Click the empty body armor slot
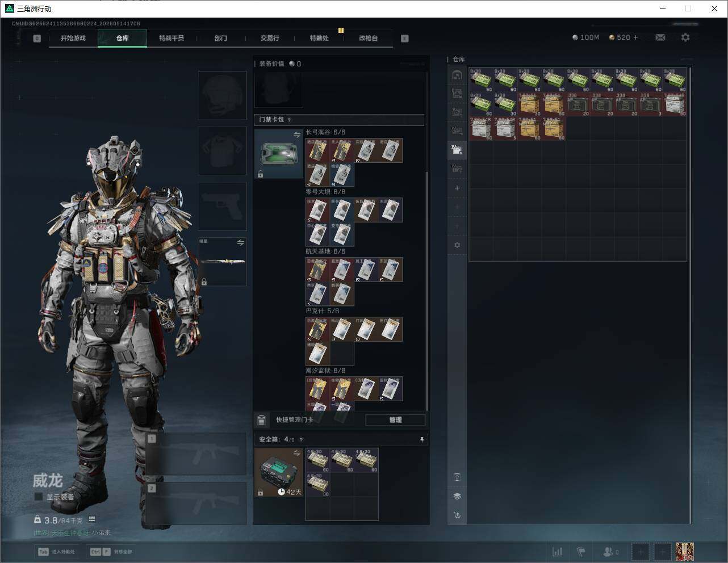This screenshot has width=728, height=563. click(222, 150)
